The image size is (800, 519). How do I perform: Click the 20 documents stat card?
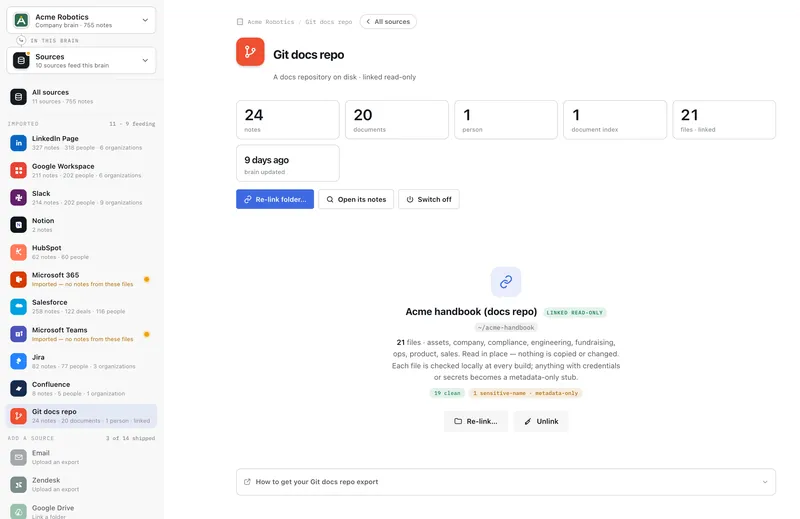(397, 120)
